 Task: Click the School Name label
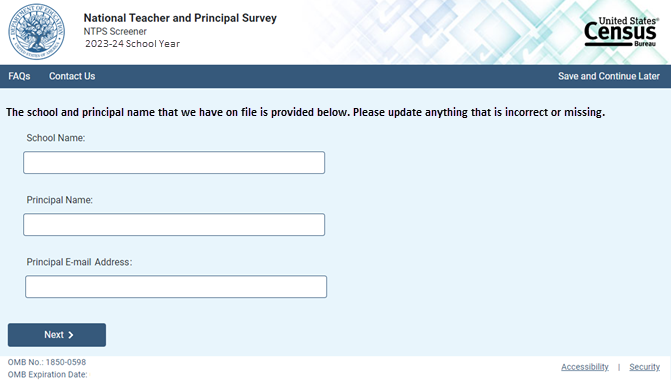coord(56,138)
